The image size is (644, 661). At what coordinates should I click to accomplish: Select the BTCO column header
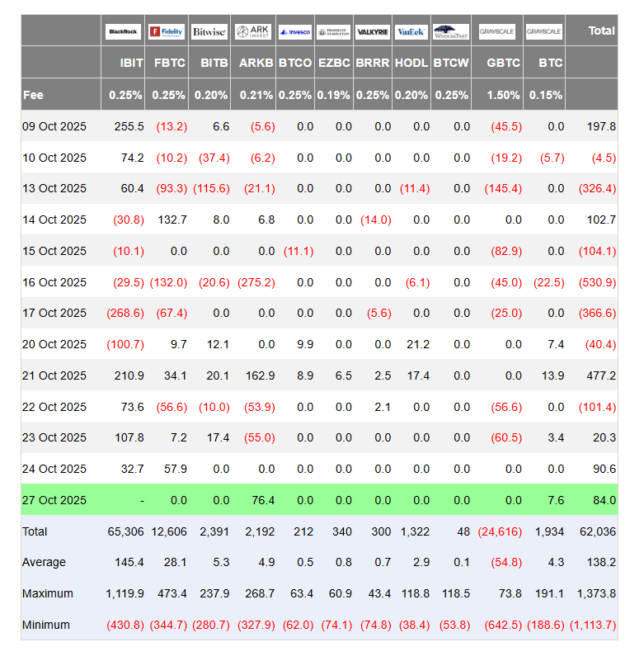(295, 63)
